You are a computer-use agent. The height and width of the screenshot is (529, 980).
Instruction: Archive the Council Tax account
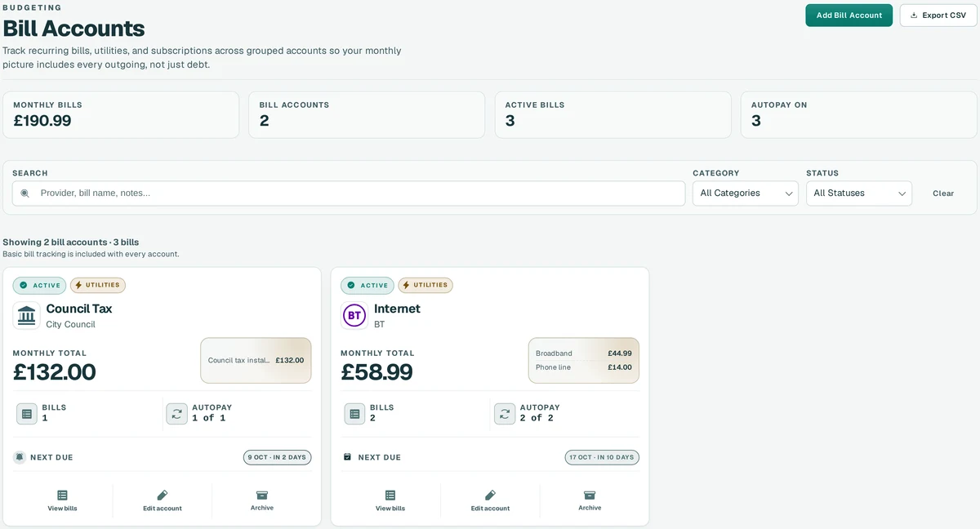pos(262,500)
